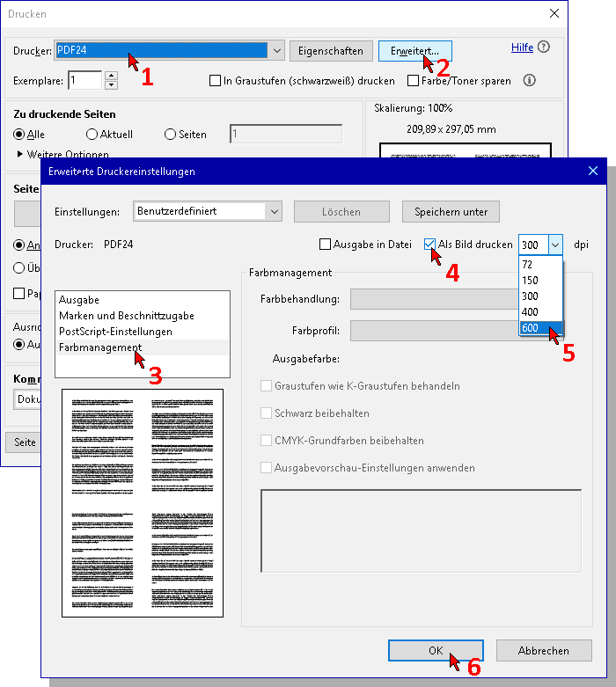Image resolution: width=616 pixels, height=687 pixels.
Task: Enable Als Bild drucken checkbox
Action: 430,245
